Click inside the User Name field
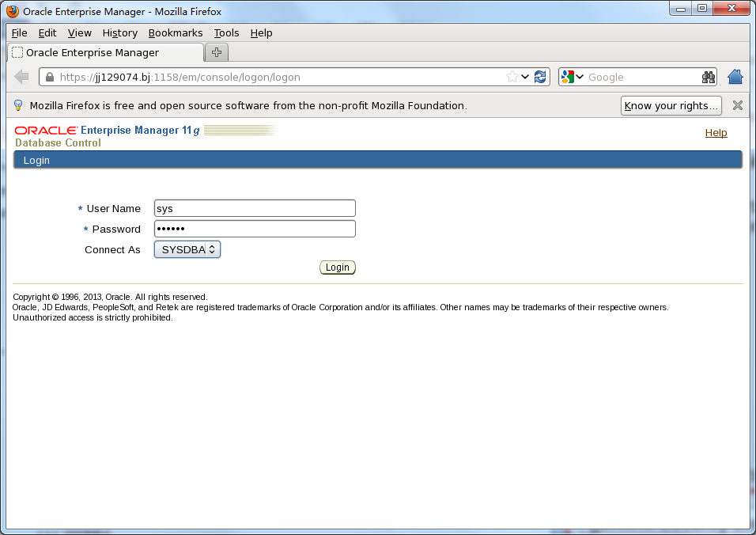Image resolution: width=756 pixels, height=535 pixels. click(254, 208)
